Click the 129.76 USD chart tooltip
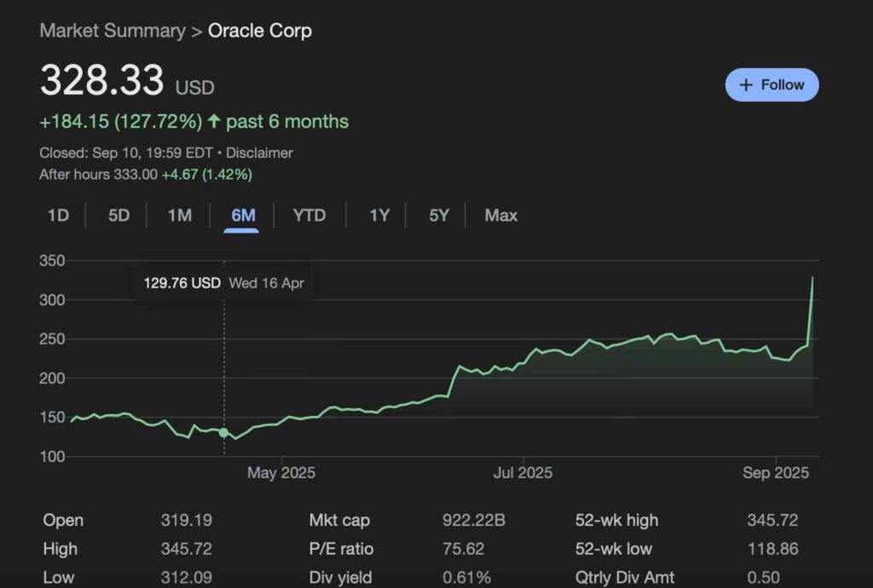Image resolution: width=873 pixels, height=588 pixels. click(224, 283)
